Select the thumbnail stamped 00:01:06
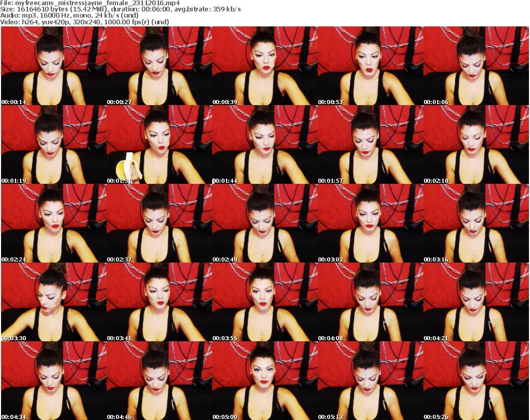The width and height of the screenshot is (530, 420). [x=476, y=66]
